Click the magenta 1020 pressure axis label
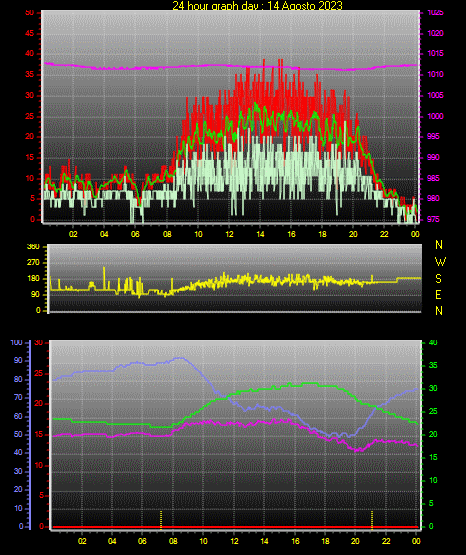This screenshot has width=466, height=555. 435,33
